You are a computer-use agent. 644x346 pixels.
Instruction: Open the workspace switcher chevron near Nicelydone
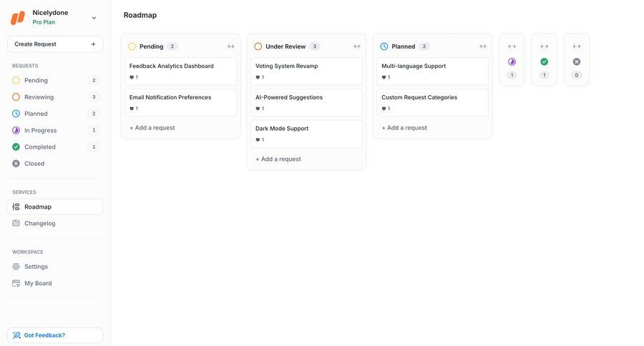94,18
